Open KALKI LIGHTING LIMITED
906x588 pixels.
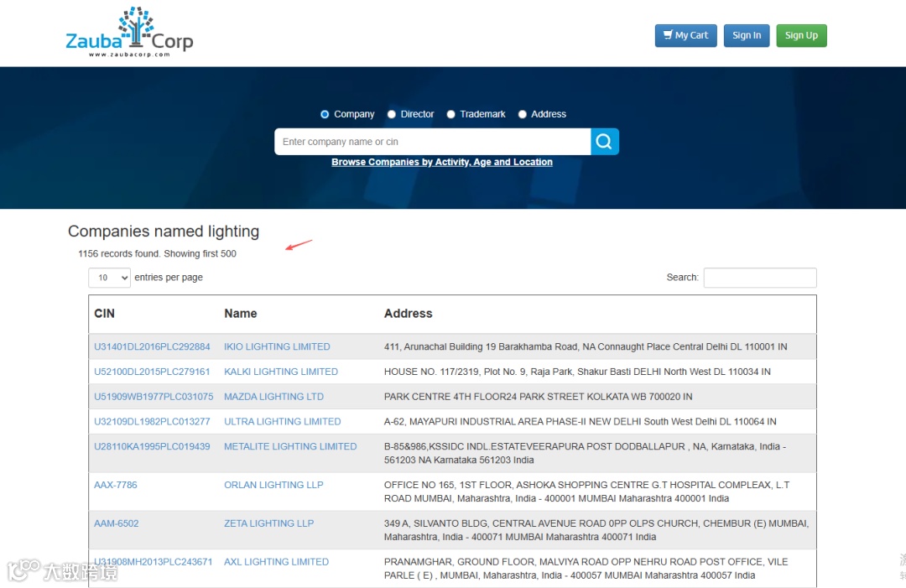pyautogui.click(x=281, y=372)
